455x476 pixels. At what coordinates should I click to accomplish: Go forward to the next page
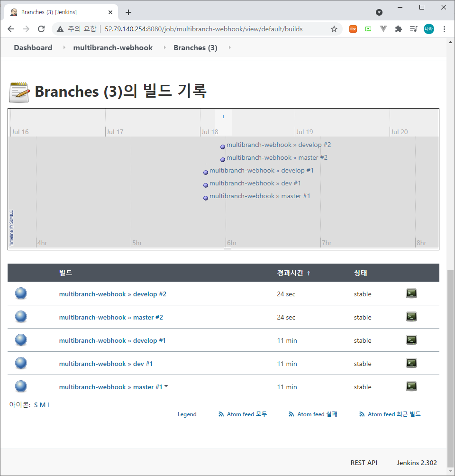coord(26,29)
